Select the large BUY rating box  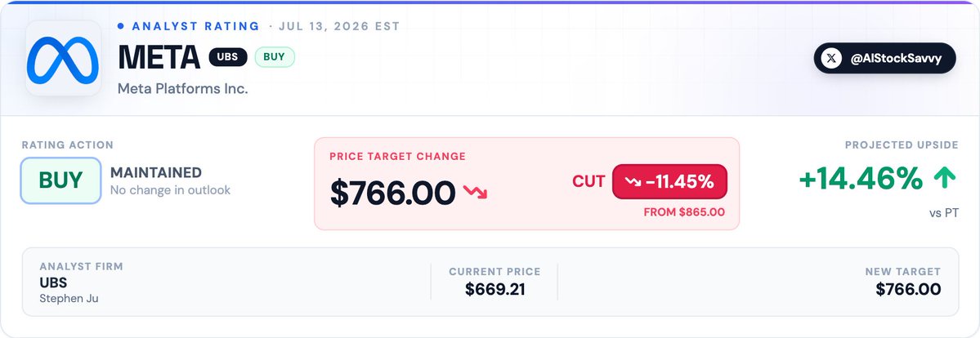pyautogui.click(x=60, y=180)
